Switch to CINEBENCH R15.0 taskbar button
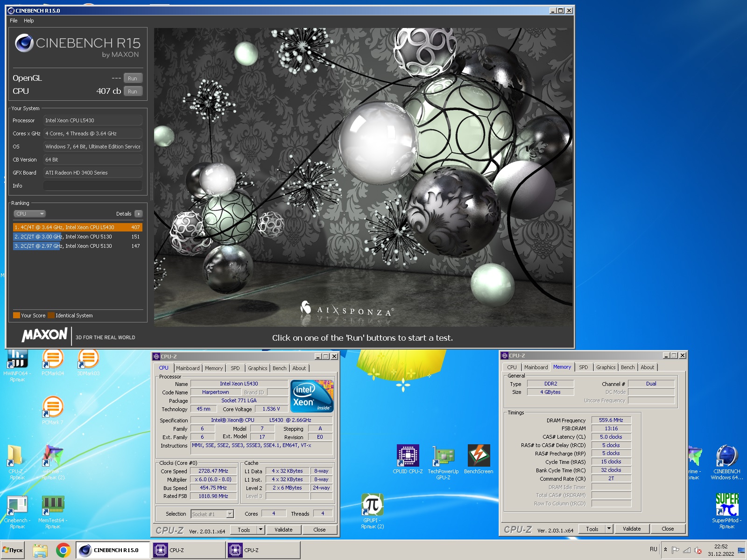Image resolution: width=747 pixels, height=560 pixels. tap(113, 550)
